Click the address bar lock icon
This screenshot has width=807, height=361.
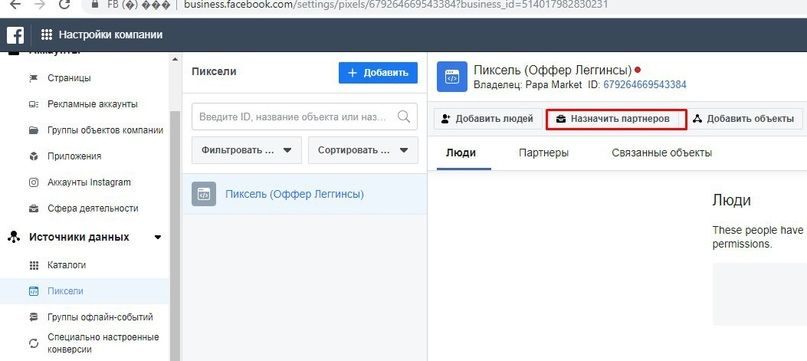coord(94,4)
